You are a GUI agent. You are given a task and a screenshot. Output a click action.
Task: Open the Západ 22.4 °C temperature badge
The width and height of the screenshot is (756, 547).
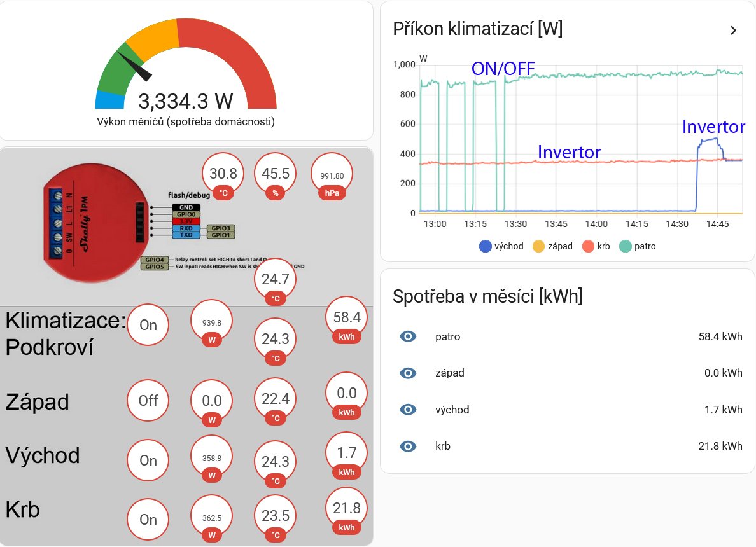click(x=276, y=401)
